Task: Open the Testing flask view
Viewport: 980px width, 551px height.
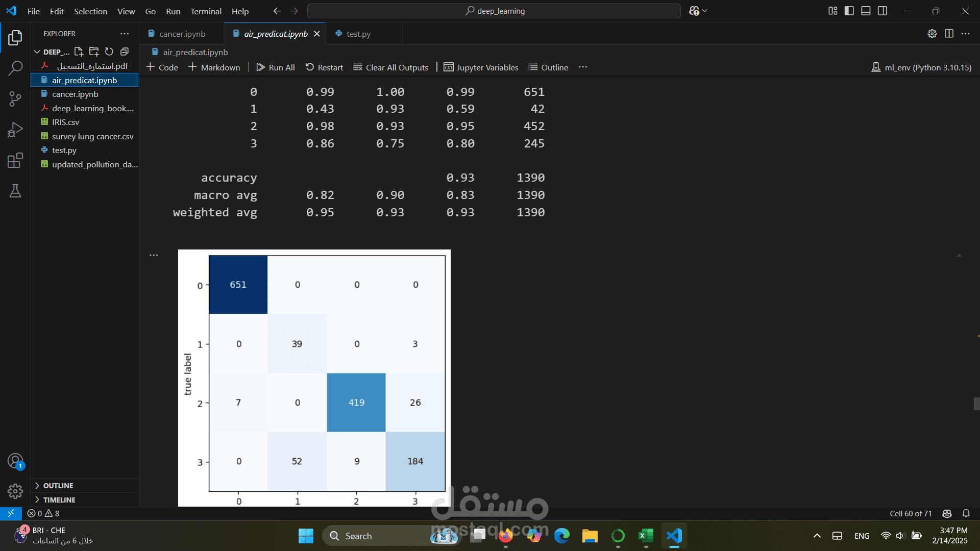Action: (15, 191)
